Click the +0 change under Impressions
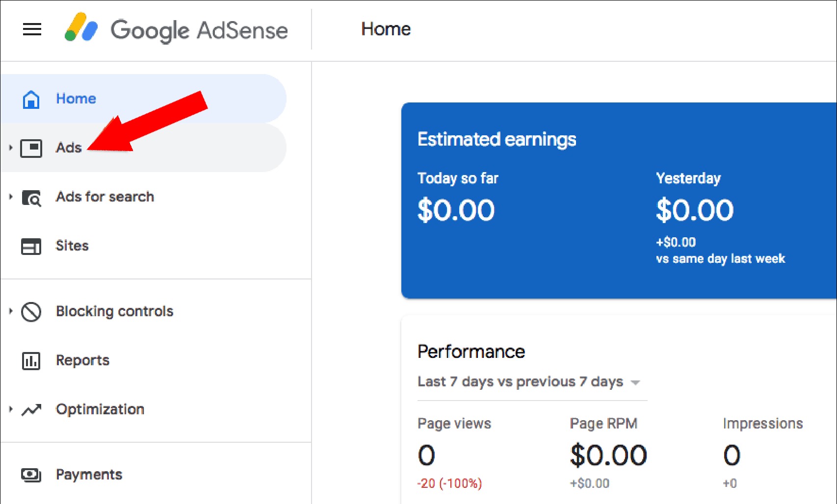The width and height of the screenshot is (837, 504). click(730, 483)
